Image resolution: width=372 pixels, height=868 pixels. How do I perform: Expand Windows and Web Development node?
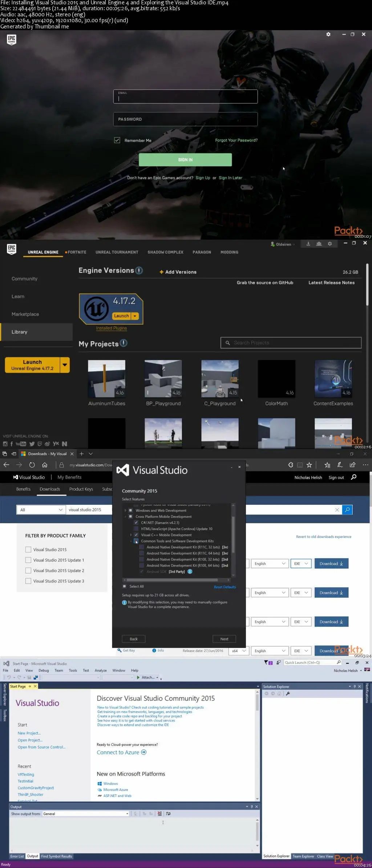pyautogui.click(x=125, y=511)
